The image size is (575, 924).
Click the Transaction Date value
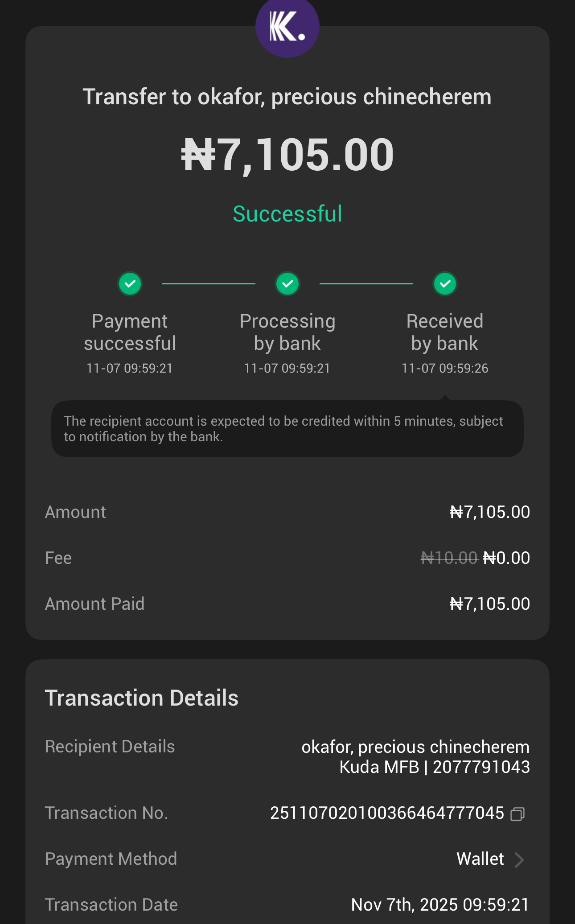(x=440, y=905)
